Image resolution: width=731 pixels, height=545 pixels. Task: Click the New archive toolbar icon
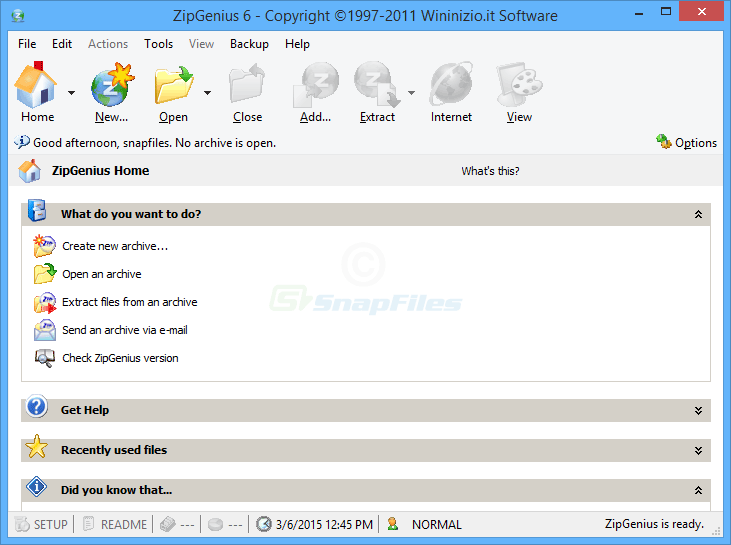click(x=112, y=86)
